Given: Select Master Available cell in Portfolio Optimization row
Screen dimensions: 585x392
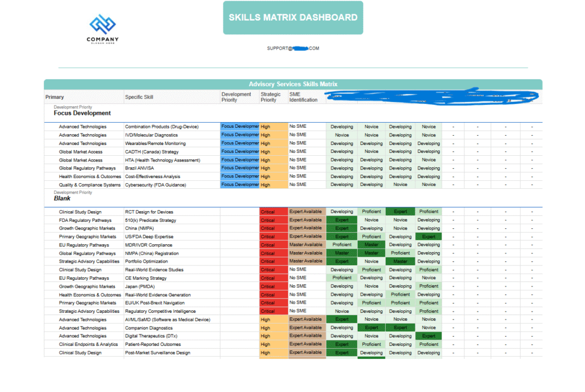Looking at the screenshot, I should [x=306, y=261].
